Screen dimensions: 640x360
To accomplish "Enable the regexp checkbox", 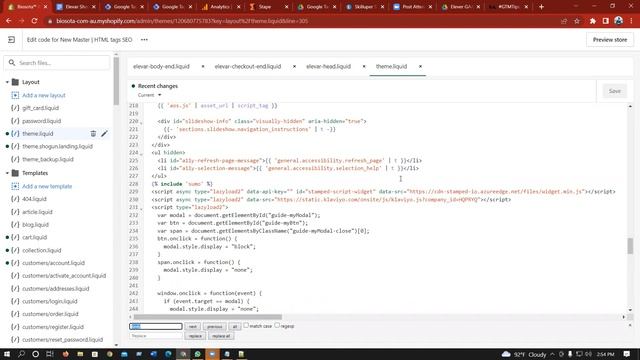I will [277, 325].
